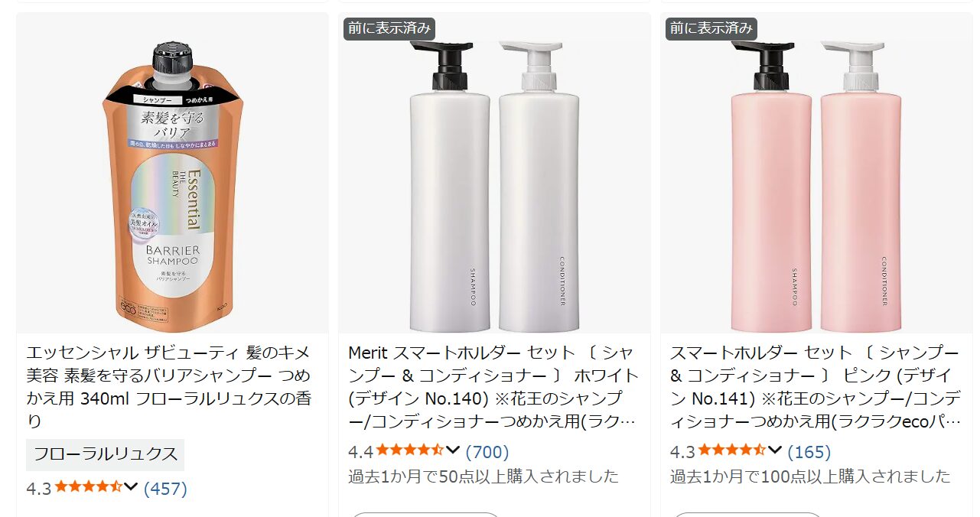
Task: Expand rating chevron beside 4.4 white holder
Action: coord(453,450)
